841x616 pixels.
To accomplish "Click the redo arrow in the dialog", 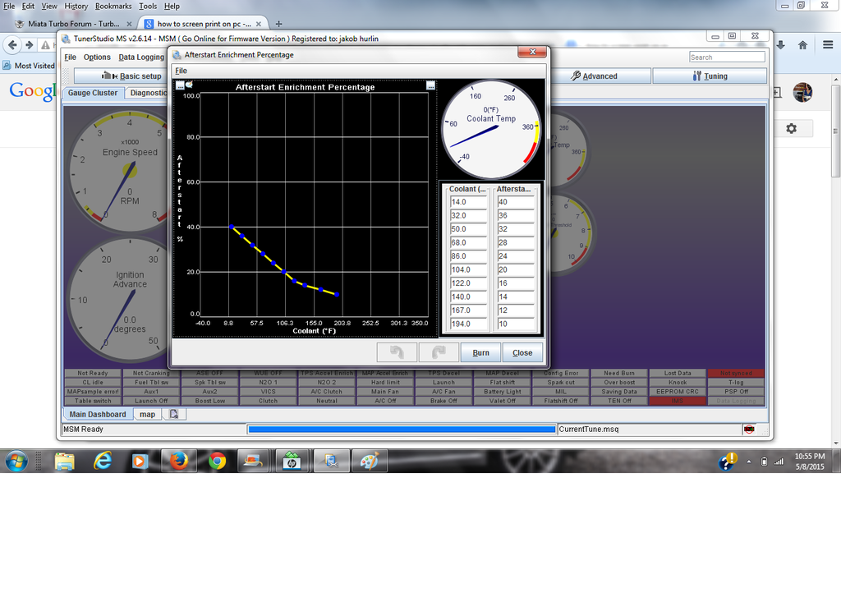I will [x=438, y=352].
